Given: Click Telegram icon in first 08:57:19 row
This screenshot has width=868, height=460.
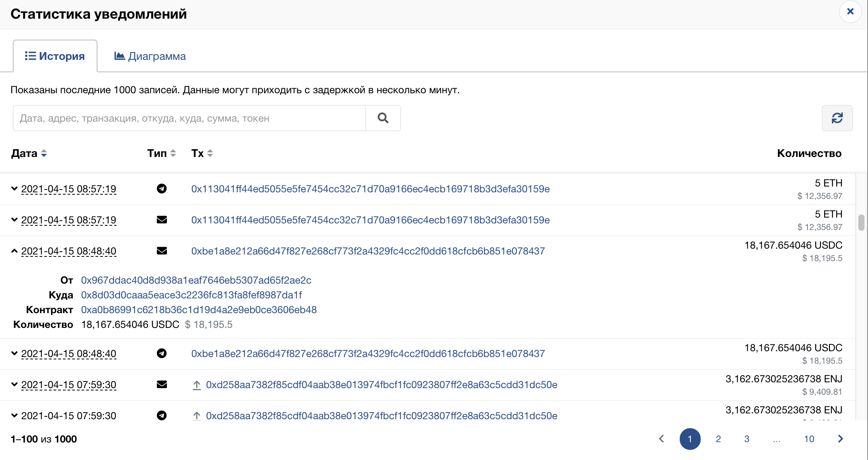Looking at the screenshot, I should 161,189.
